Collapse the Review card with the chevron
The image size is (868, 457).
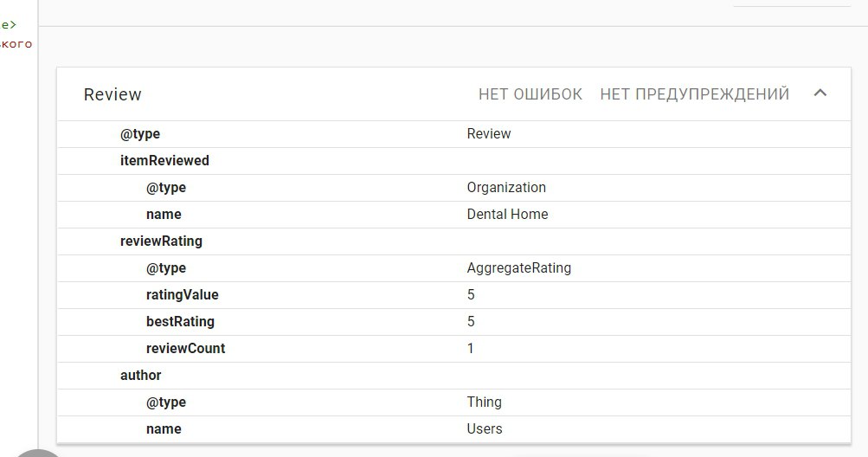820,93
